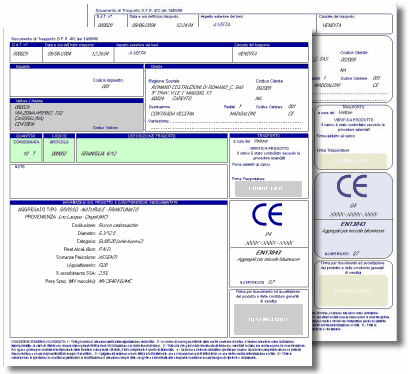
Task: Click the gray CONDUCENTE signature box on front page
Action: click(x=268, y=189)
